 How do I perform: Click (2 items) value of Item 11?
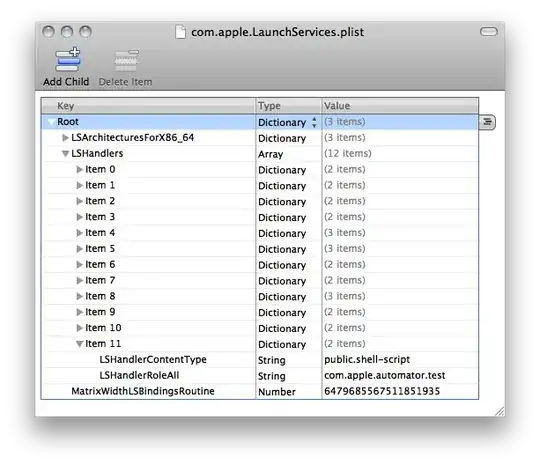point(344,344)
